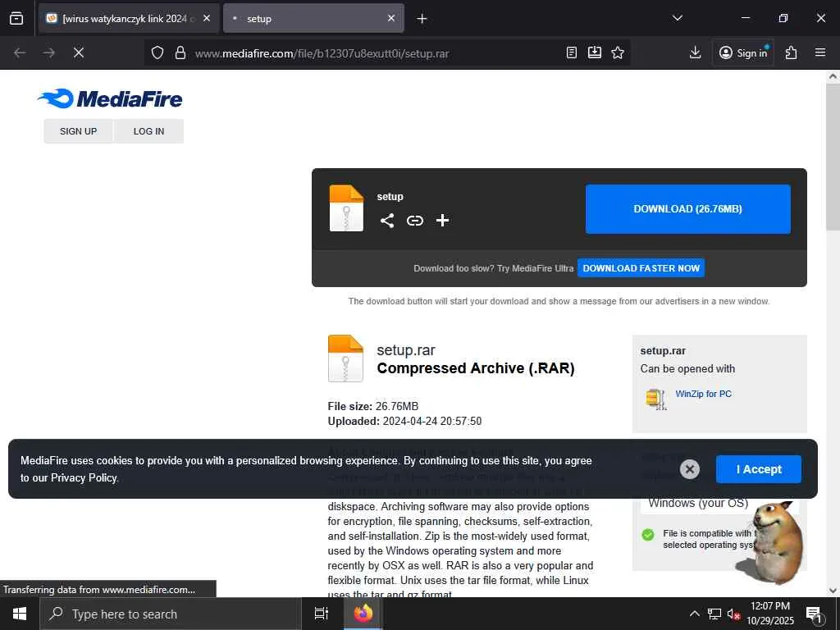Open the list all tabs dropdown

click(x=678, y=18)
